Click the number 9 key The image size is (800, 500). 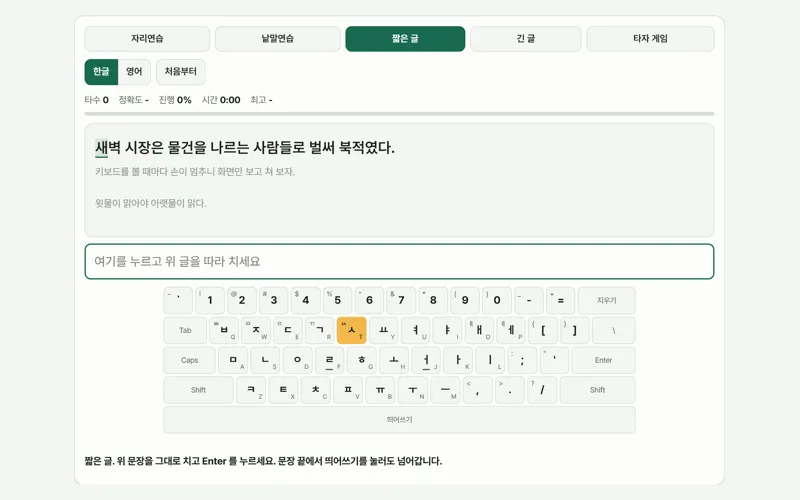pos(465,301)
